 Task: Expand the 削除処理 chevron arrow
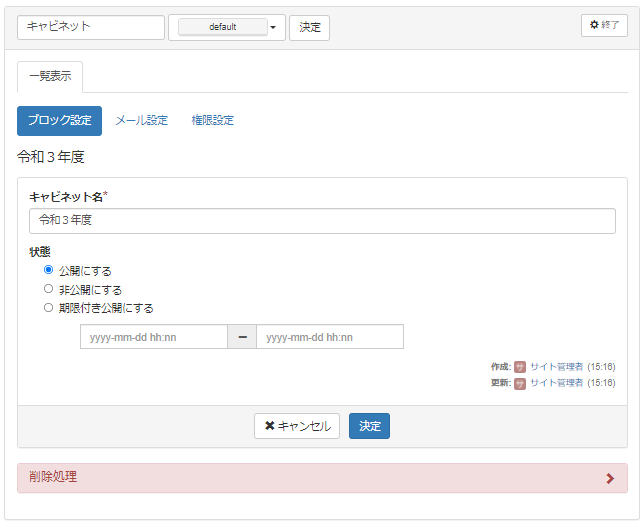pos(610,478)
